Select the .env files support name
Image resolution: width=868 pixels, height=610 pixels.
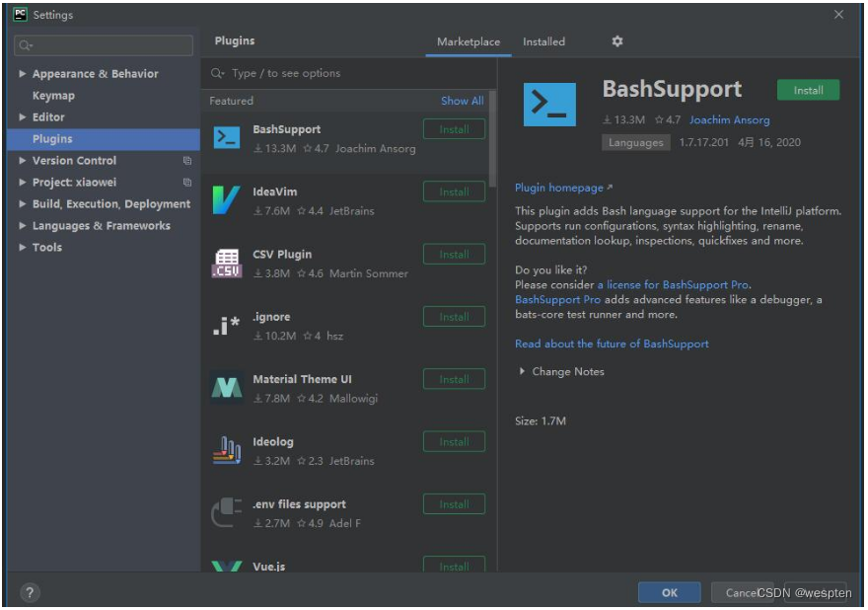coord(299,504)
